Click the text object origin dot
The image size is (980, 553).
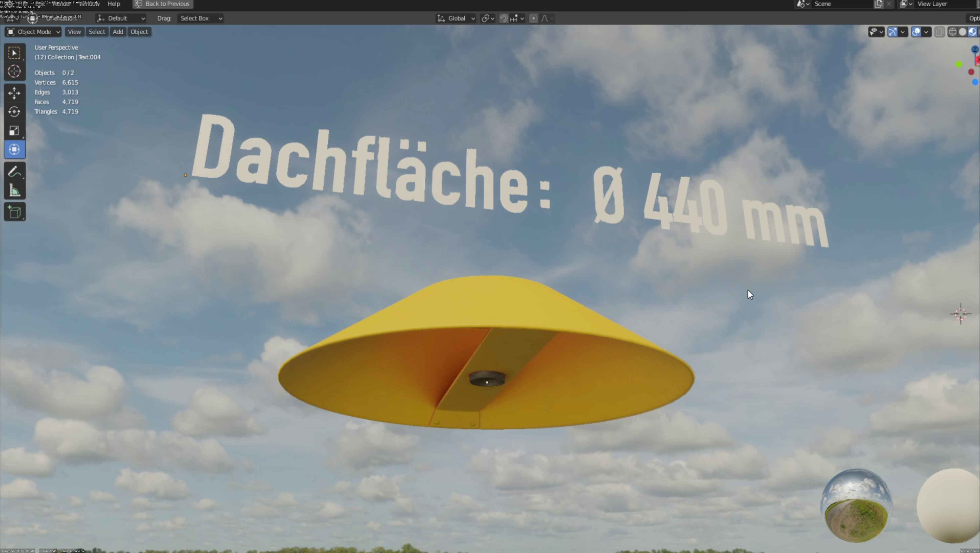point(186,175)
